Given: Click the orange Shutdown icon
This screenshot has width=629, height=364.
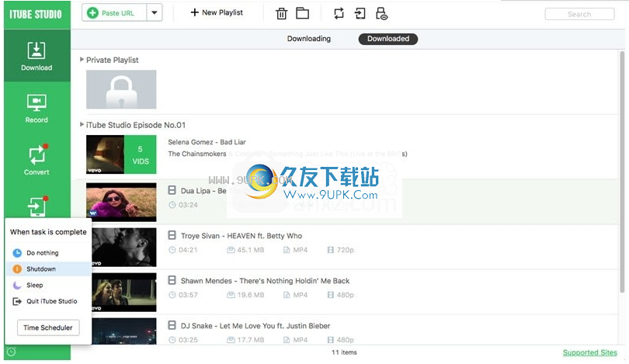Looking at the screenshot, I should 17,269.
